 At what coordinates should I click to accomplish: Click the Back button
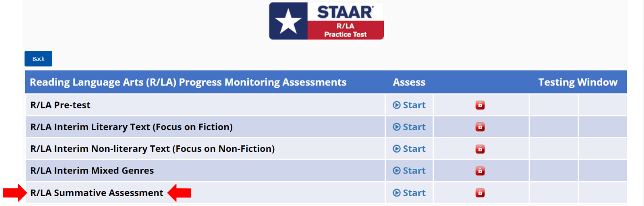pos(38,59)
